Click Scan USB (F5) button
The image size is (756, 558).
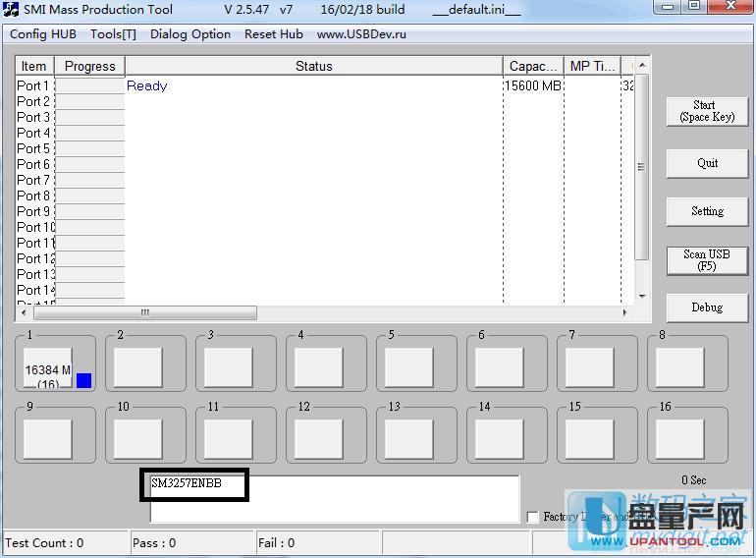(707, 260)
